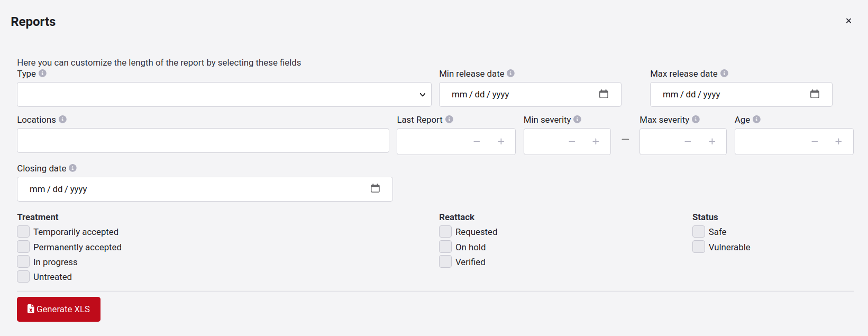Click the info icon next to Last Report
The height and width of the screenshot is (336, 868).
pyautogui.click(x=449, y=120)
